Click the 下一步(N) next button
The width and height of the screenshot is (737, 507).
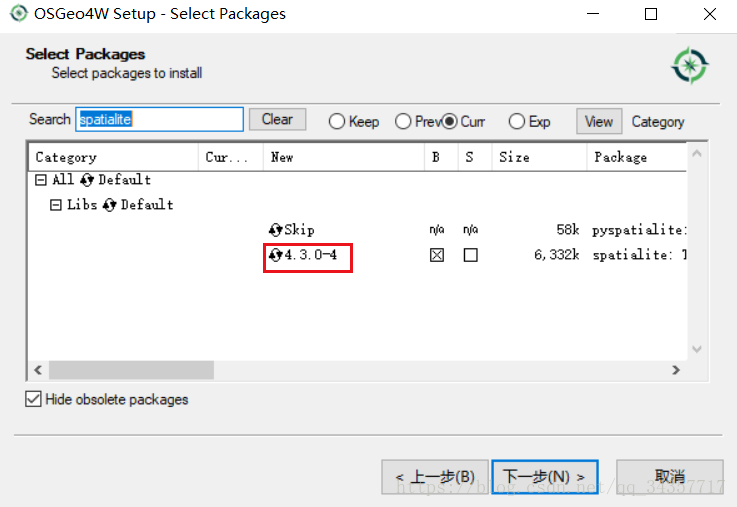545,477
